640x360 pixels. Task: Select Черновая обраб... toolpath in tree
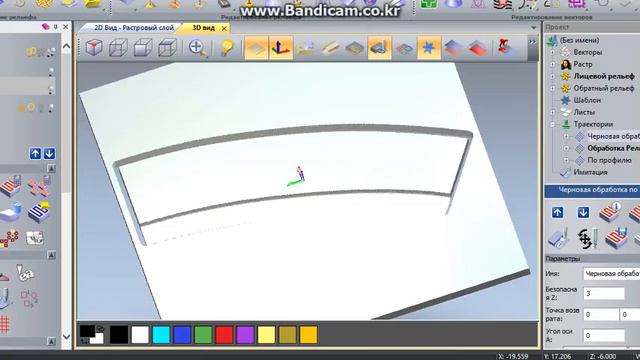(613, 136)
